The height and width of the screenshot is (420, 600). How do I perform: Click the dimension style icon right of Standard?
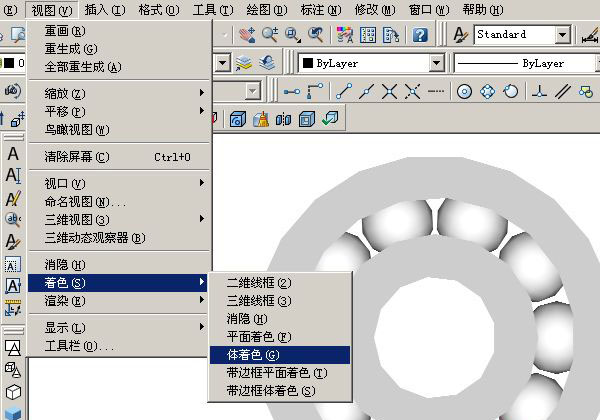590,35
